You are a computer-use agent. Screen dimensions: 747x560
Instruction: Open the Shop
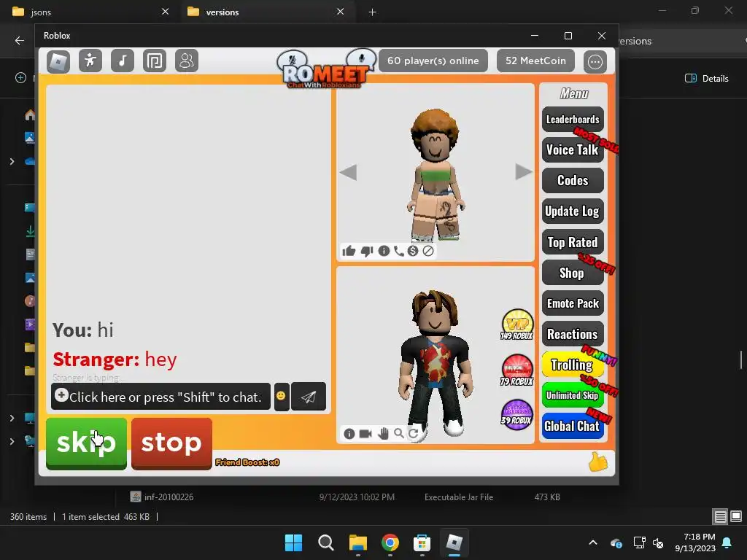point(573,273)
